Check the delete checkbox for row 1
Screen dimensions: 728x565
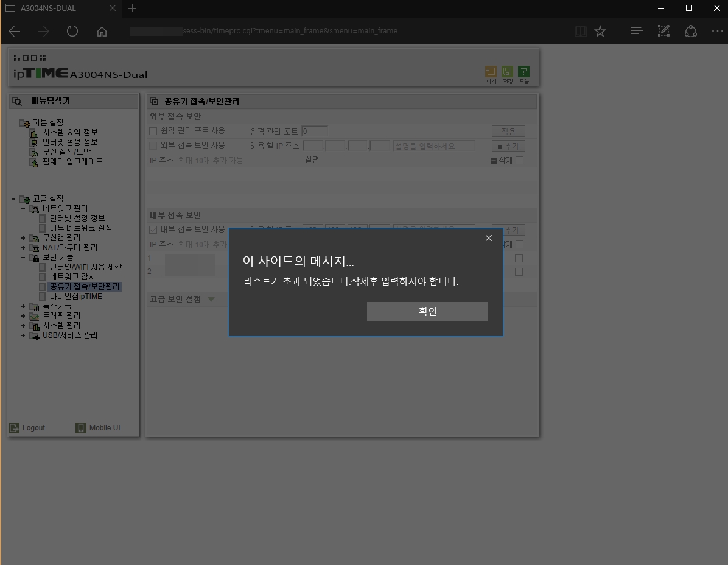pos(519,259)
